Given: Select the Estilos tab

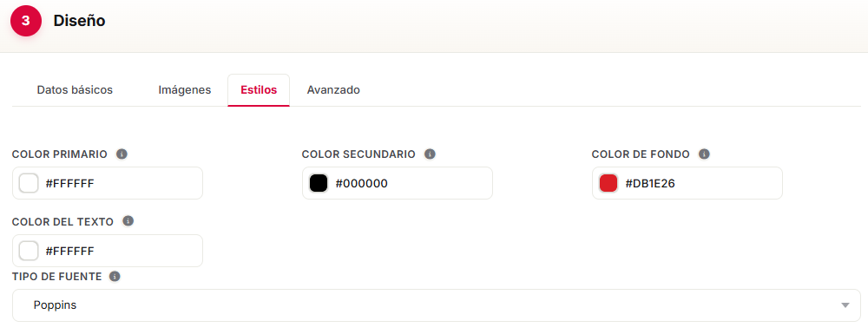Looking at the screenshot, I should click(259, 90).
